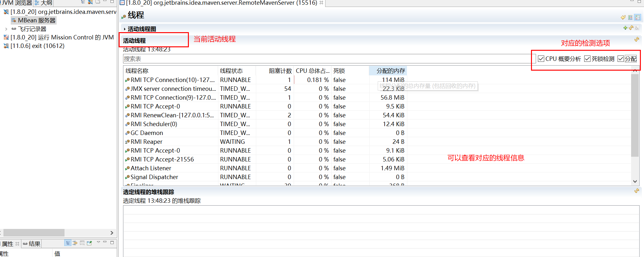Click the 线程 page title icon

[124, 16]
